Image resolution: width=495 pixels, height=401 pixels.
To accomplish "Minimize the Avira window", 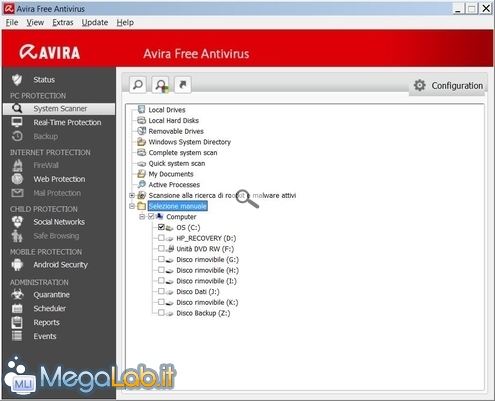I will tap(459, 9).
